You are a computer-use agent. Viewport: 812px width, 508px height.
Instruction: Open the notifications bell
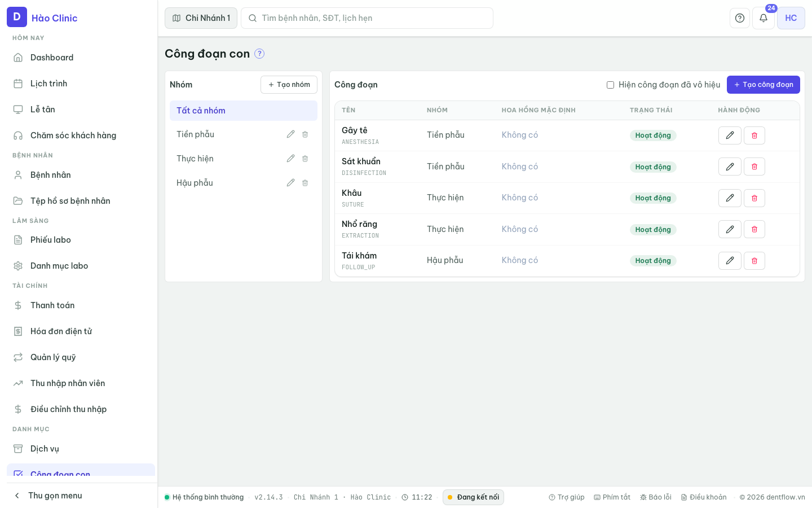coord(764,18)
